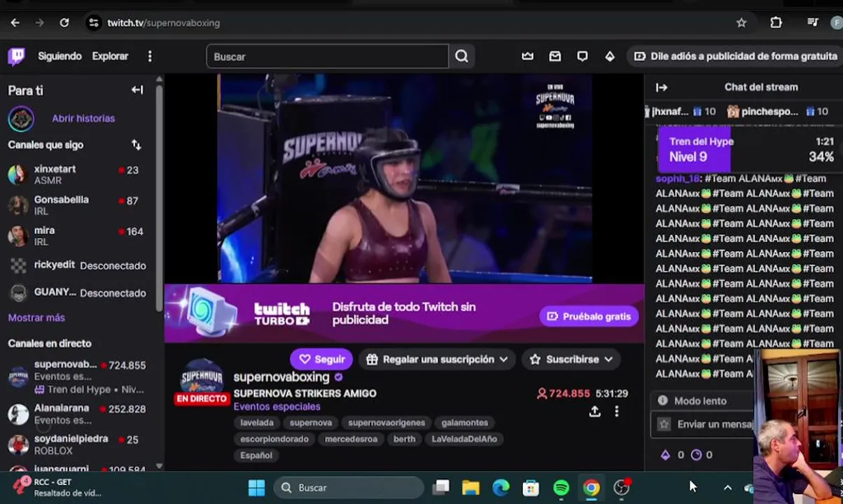Image resolution: width=843 pixels, height=504 pixels.
Task: Click the search magnifier button
Action: click(x=461, y=56)
